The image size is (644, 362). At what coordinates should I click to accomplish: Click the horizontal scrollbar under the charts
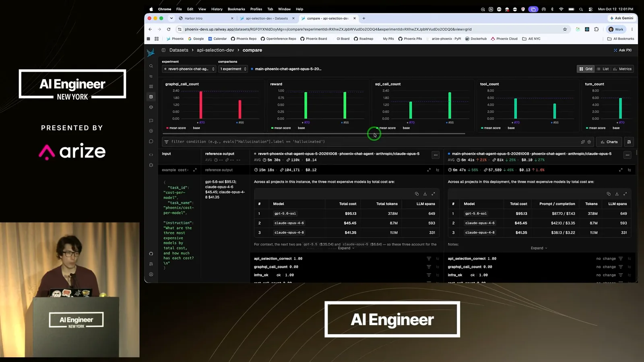314,134
